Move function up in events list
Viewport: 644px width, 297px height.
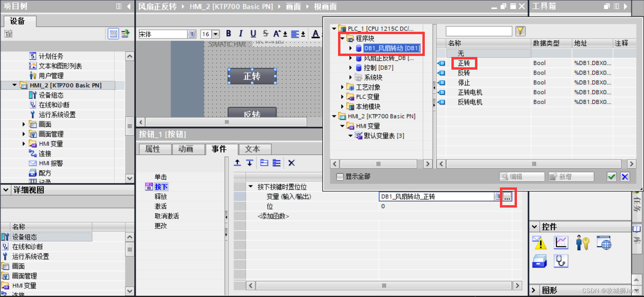[x=237, y=163]
